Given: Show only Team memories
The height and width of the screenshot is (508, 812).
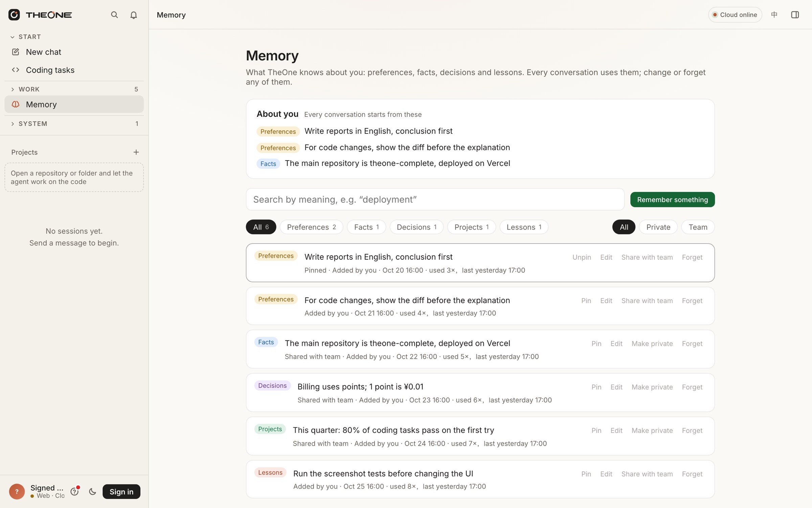Looking at the screenshot, I should tap(698, 227).
